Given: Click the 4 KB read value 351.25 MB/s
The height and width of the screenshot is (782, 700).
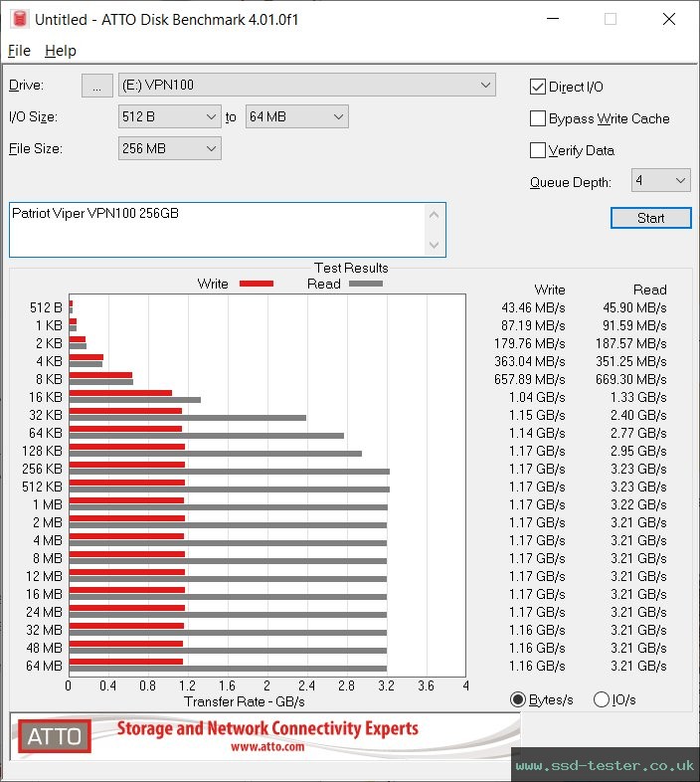Looking at the screenshot, I should click(x=630, y=361).
